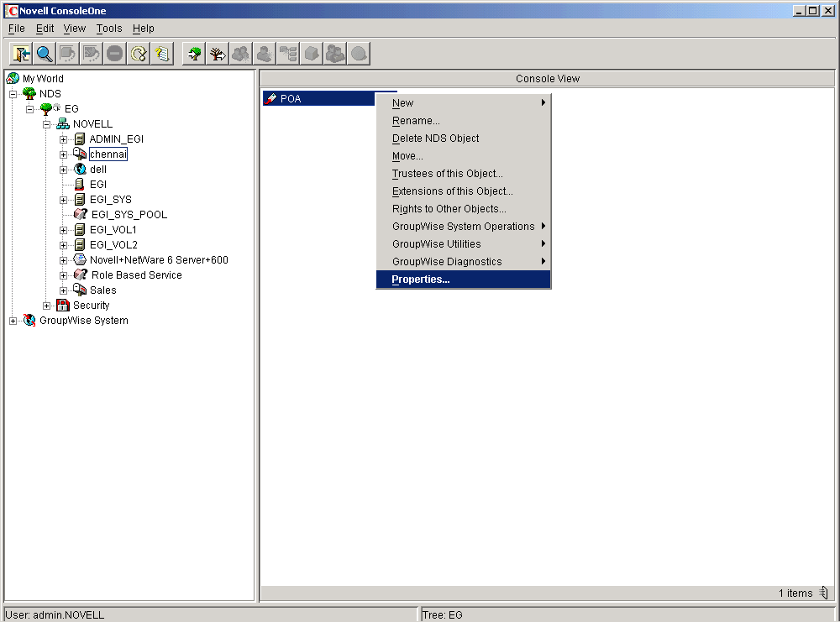Click the green tree NDS authenticate icon

click(194, 54)
